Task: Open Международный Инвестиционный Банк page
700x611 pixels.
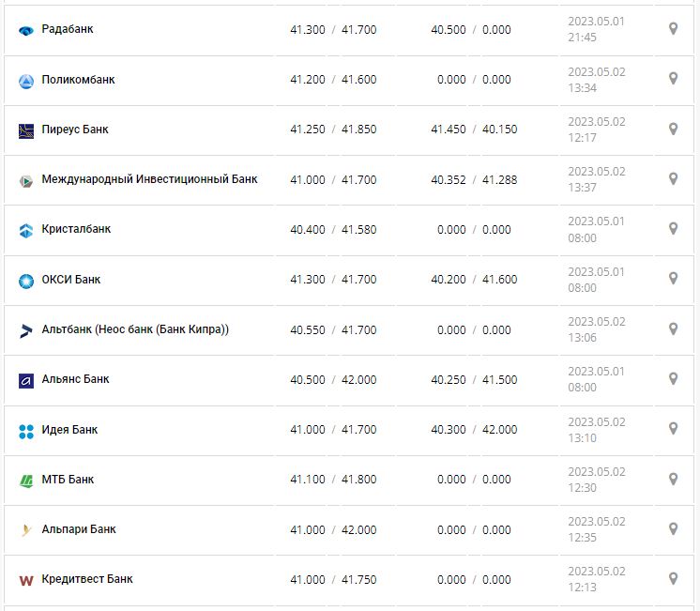Action: click(149, 179)
